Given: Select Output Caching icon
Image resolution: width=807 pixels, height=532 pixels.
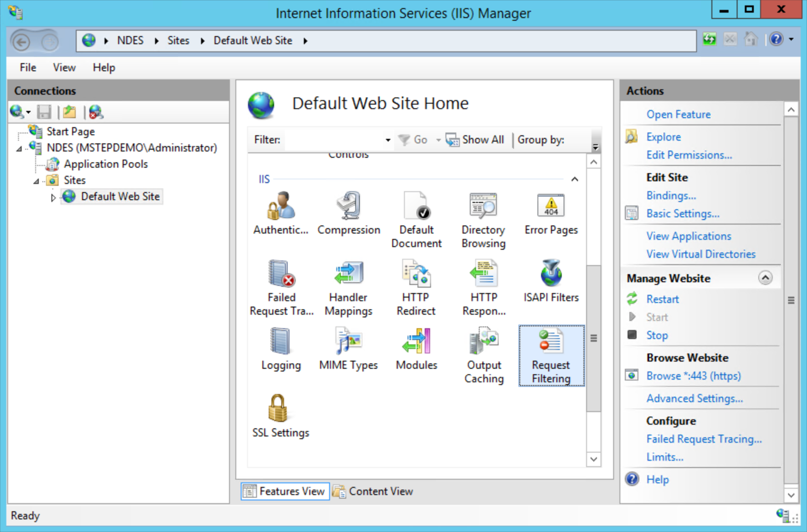Looking at the screenshot, I should coord(484,355).
